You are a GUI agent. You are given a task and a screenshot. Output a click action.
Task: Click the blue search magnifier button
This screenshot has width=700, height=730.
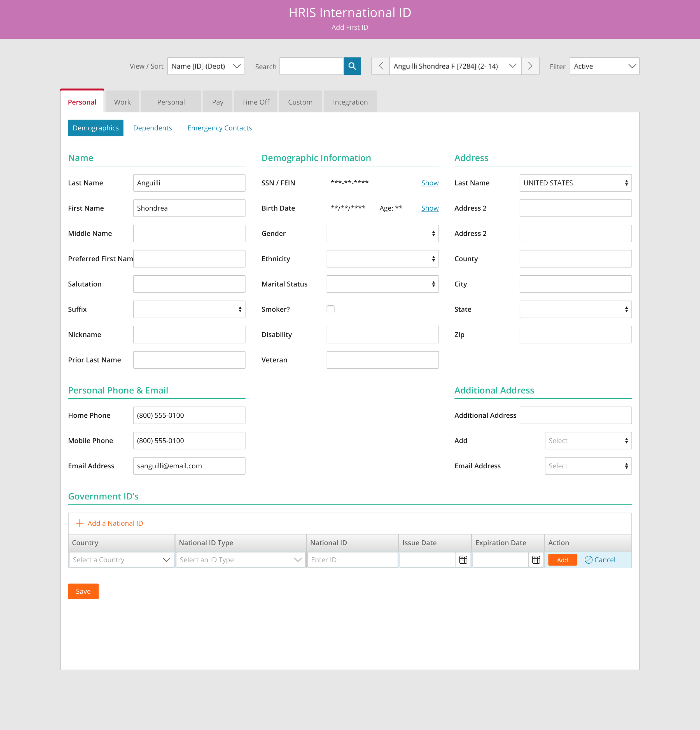(352, 66)
